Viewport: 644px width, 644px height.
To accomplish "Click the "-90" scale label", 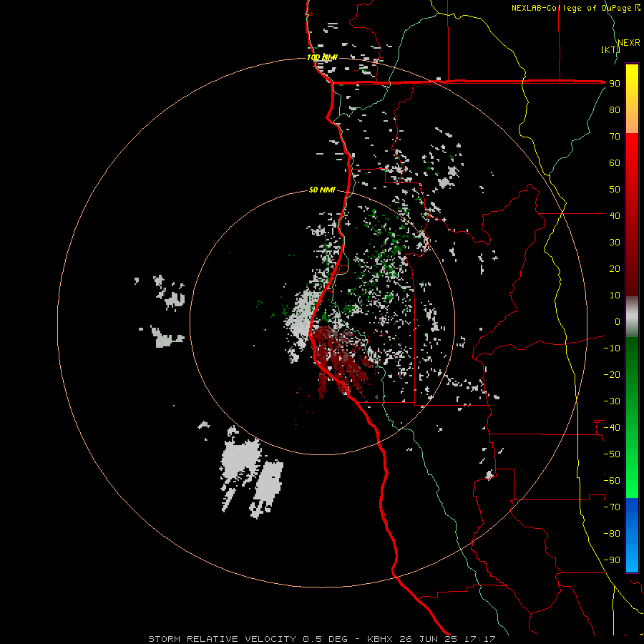I will (612, 560).
